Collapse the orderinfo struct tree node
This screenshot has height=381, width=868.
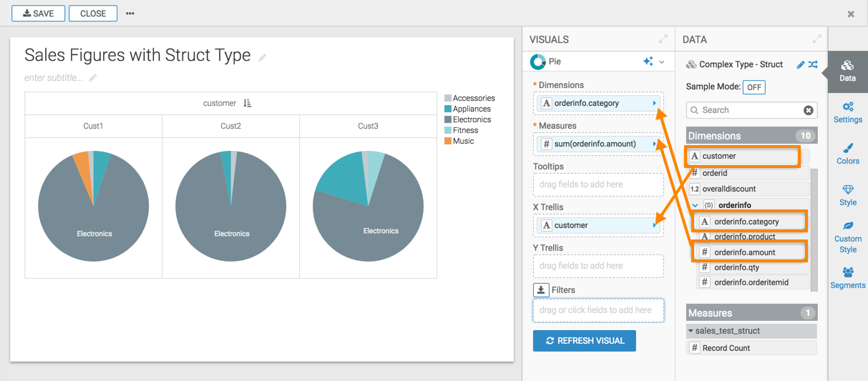pos(695,206)
